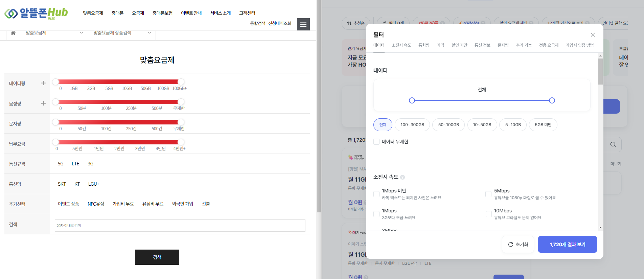
Task: Click the search magnifier icon behind dialog
Action: pos(613,145)
